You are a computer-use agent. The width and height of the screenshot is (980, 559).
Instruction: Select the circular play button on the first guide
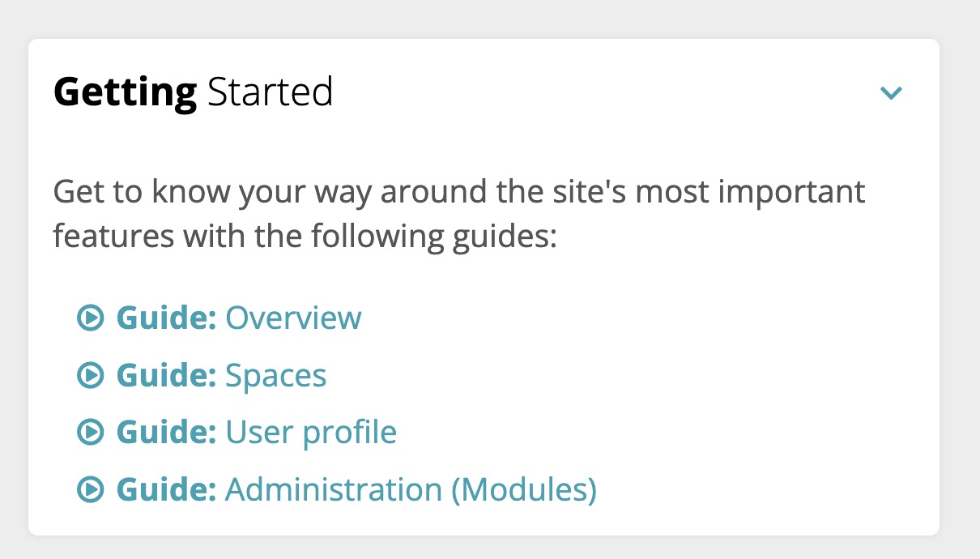(x=92, y=318)
